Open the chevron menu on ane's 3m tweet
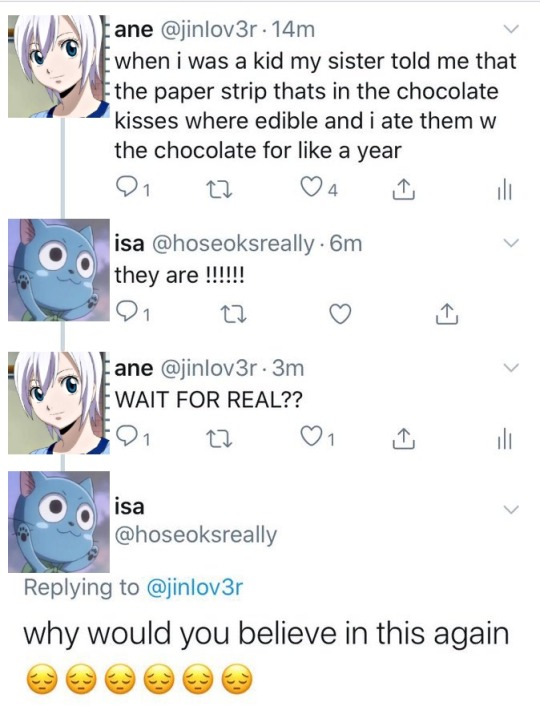 pos(511,367)
